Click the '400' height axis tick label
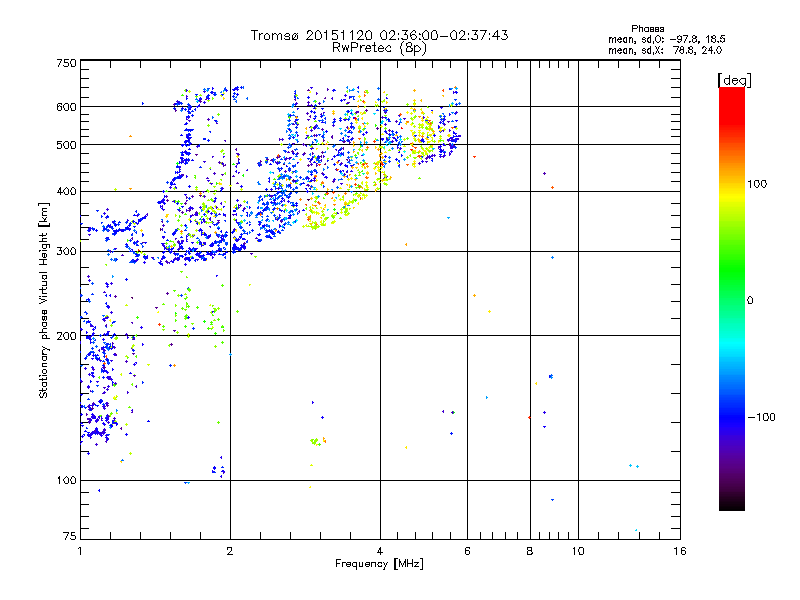The width and height of the screenshot is (800, 600). click(x=66, y=192)
